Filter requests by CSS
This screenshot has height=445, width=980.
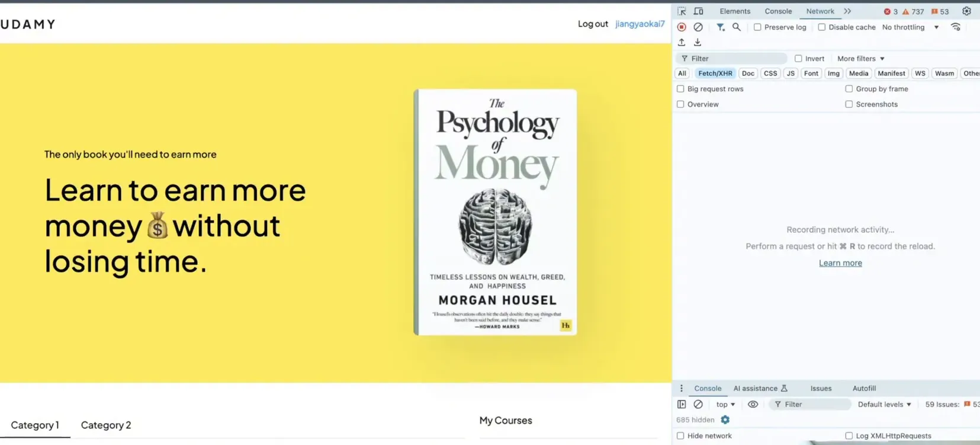tap(770, 73)
